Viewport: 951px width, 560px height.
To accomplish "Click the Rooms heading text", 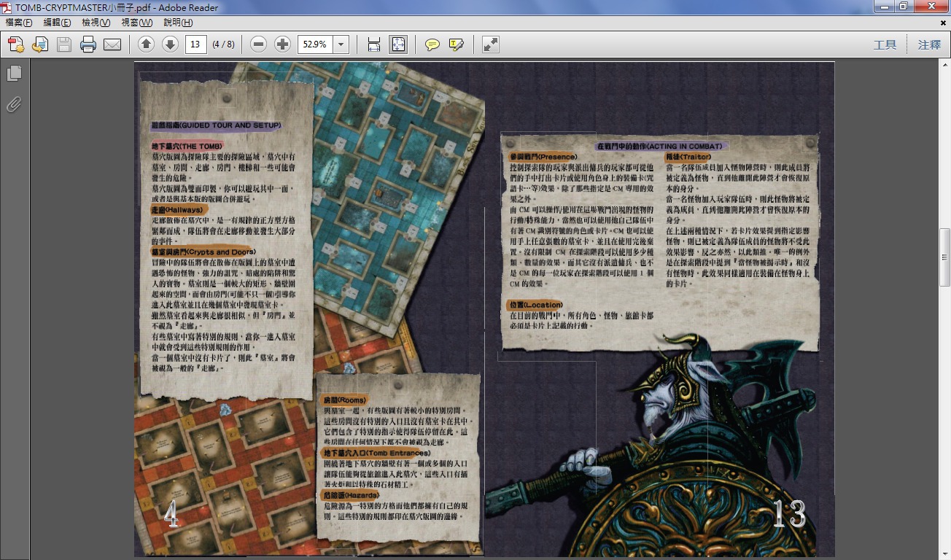I will pyautogui.click(x=345, y=400).
